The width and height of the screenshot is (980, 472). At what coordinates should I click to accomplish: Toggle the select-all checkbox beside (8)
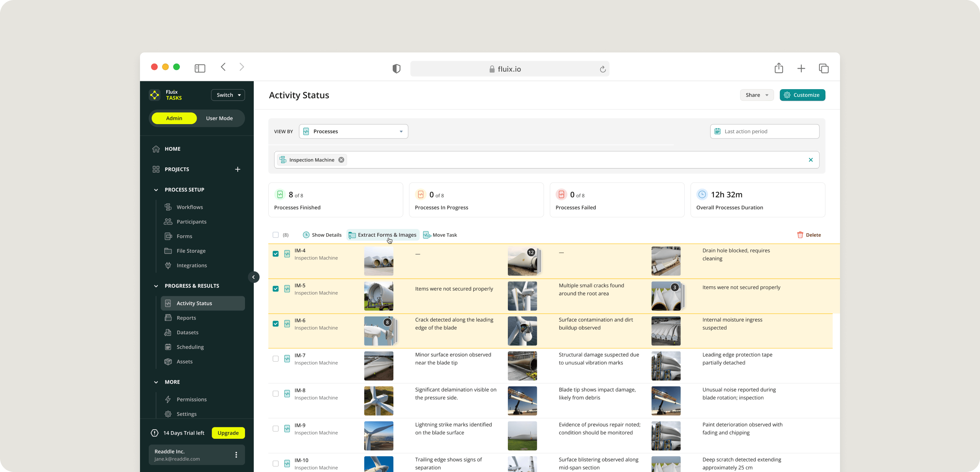pyautogui.click(x=275, y=235)
